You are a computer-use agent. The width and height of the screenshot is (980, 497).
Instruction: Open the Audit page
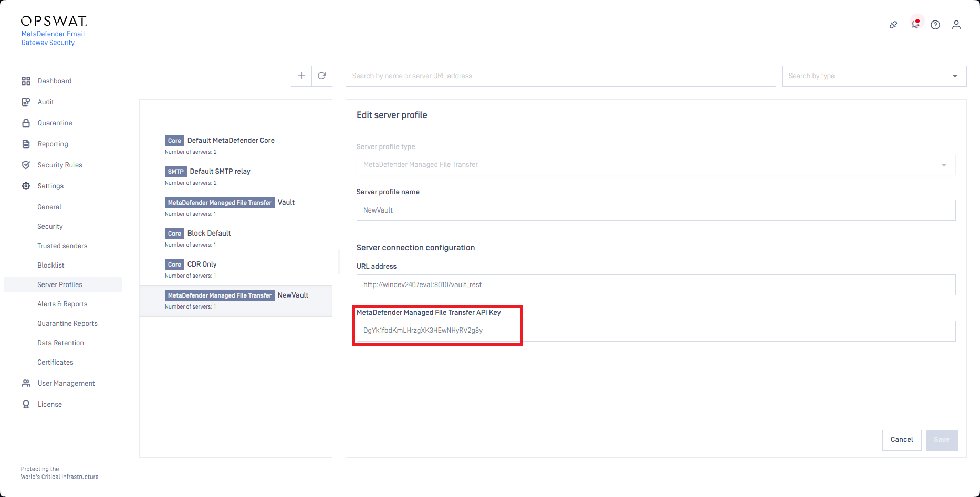point(46,102)
